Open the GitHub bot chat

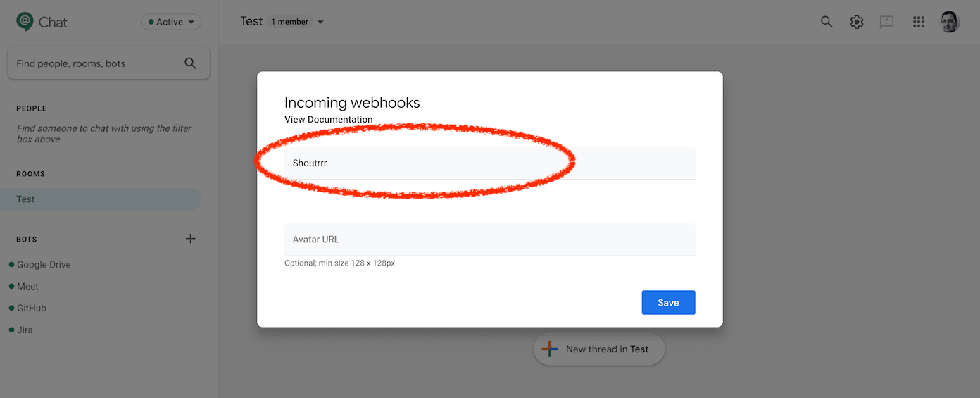pos(32,309)
